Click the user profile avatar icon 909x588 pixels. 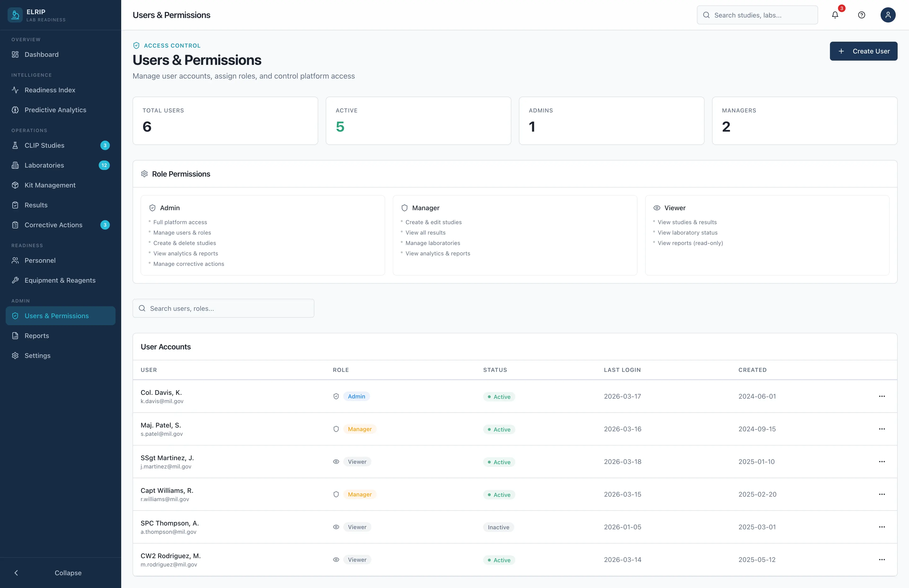(888, 15)
